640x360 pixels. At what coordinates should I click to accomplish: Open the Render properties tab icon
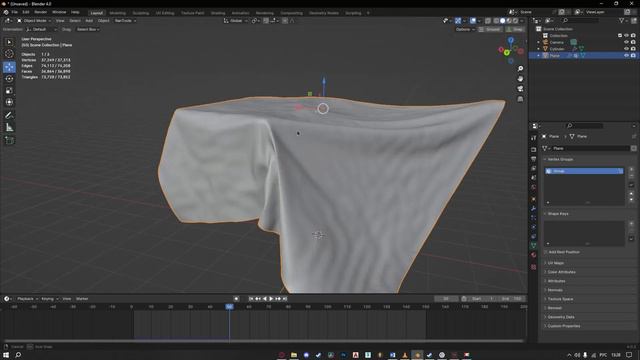533,149
